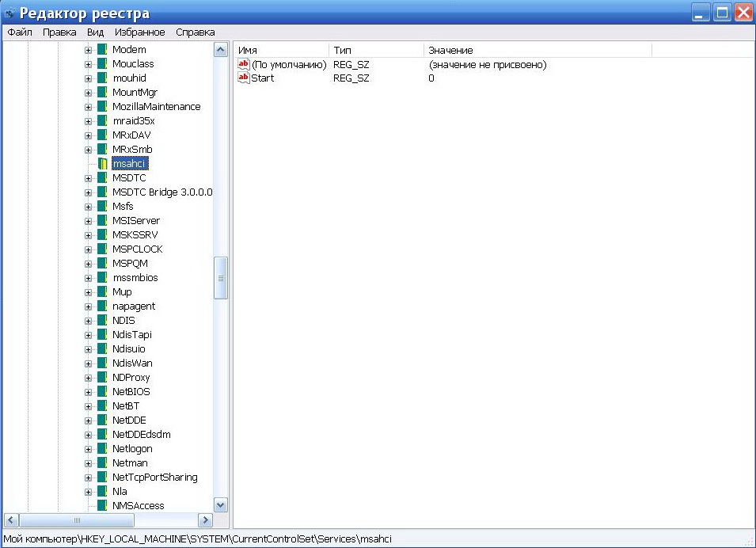Click the registry editor icon in the title bar
756x548 pixels.
point(9,13)
